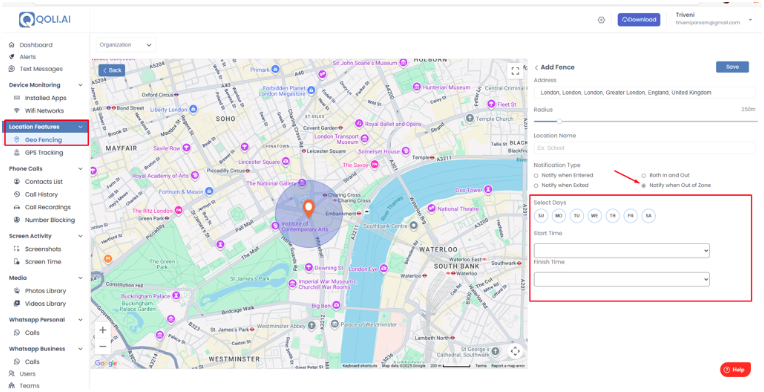Click the Call Recordings icon
This screenshot has width=764, height=392.
point(17,207)
